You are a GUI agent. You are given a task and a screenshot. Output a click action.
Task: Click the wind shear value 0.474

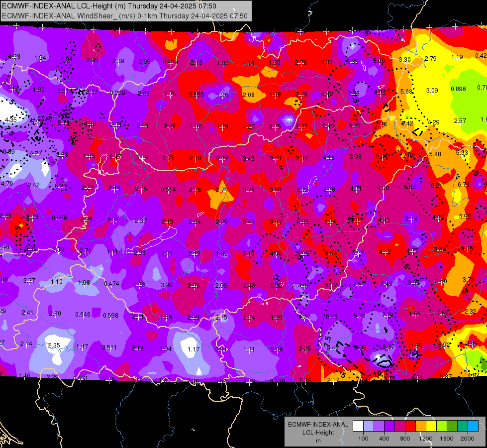[x=112, y=284]
